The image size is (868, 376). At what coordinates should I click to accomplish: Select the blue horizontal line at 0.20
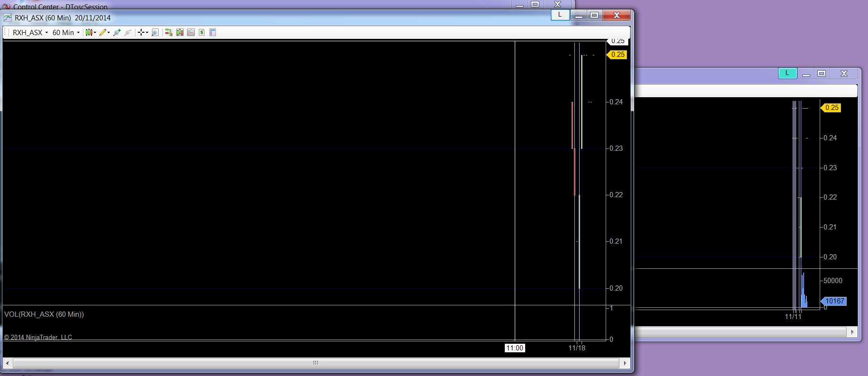[303, 288]
